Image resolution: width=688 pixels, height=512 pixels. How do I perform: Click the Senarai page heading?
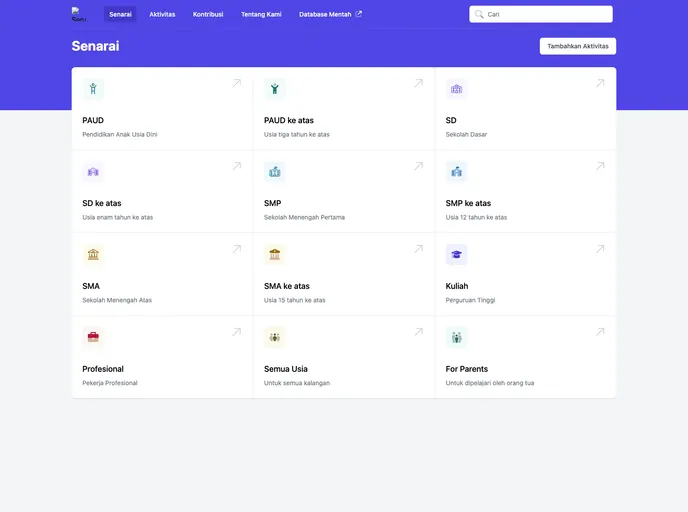tap(95, 46)
